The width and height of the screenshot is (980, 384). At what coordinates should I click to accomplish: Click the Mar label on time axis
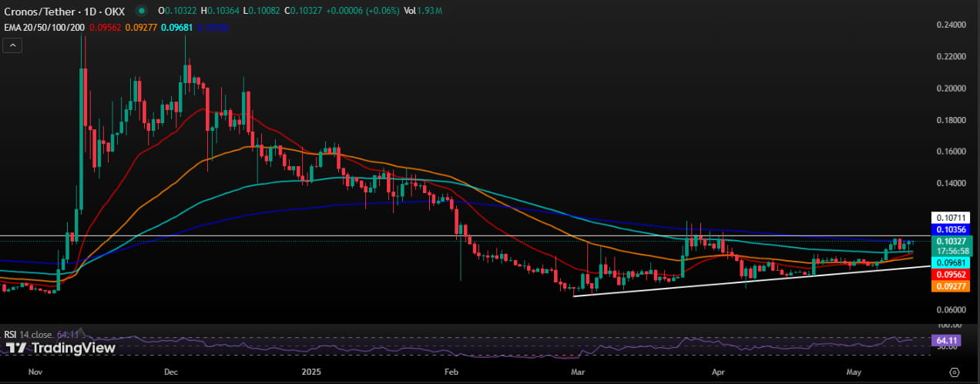pyautogui.click(x=577, y=372)
